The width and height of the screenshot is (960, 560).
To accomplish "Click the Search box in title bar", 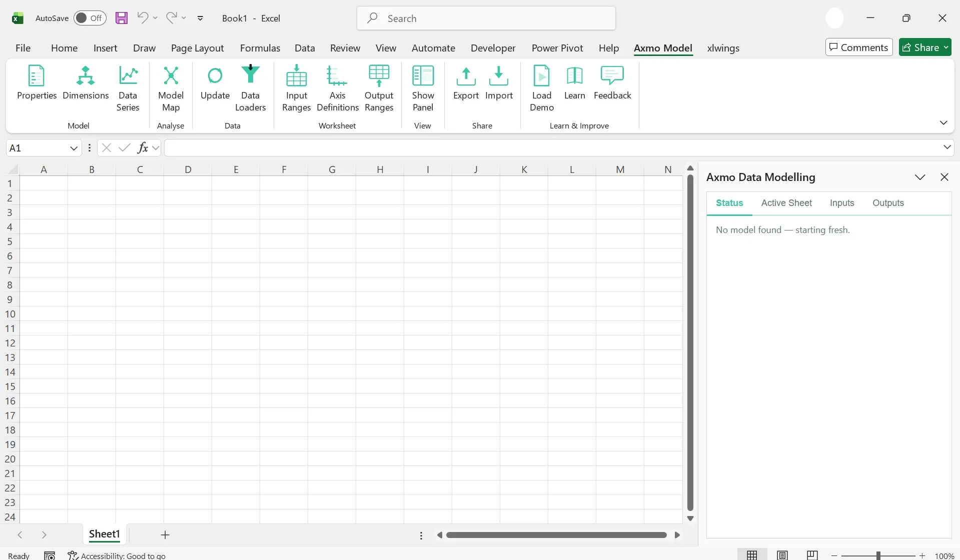I will pos(486,18).
